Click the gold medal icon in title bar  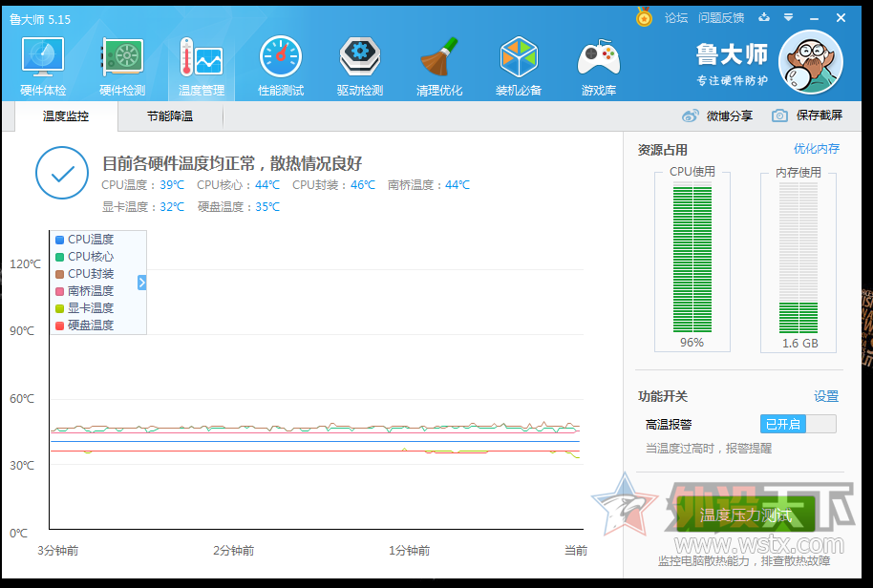click(644, 17)
